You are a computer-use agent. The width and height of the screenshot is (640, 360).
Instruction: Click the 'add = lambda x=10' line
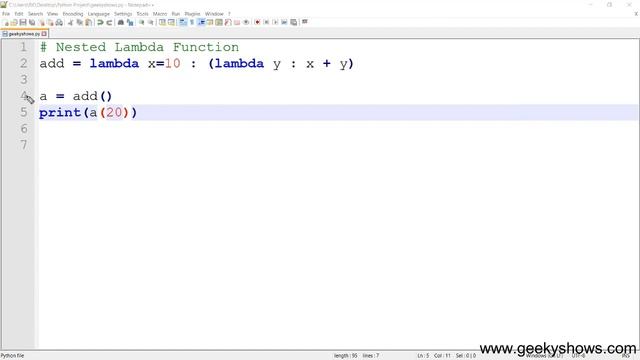pos(196,63)
